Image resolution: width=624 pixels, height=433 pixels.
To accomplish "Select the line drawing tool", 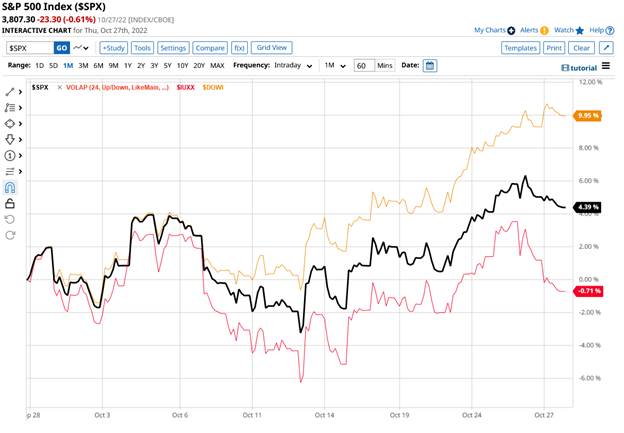I will [10, 92].
